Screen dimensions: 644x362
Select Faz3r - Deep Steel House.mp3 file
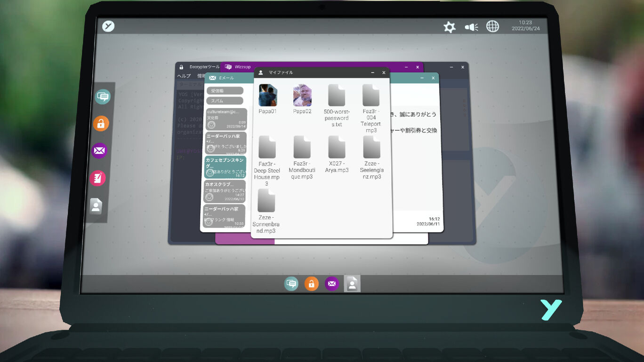(267, 161)
